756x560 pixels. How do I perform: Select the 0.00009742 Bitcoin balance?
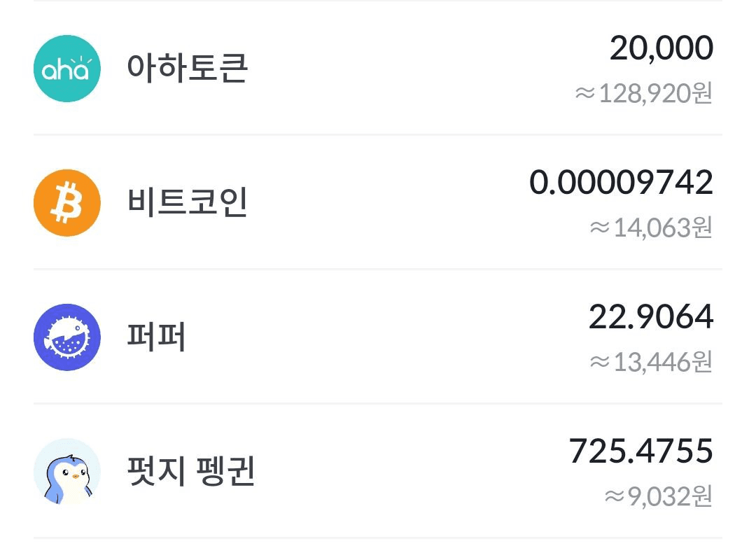click(621, 182)
